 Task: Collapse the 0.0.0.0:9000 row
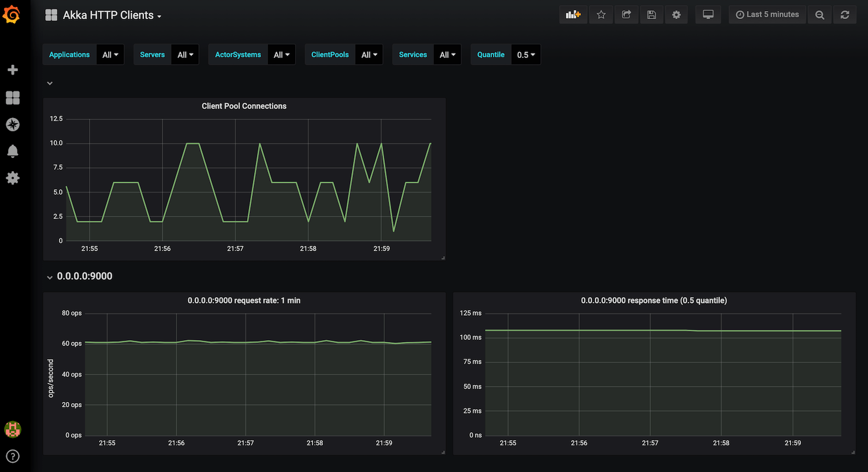click(x=50, y=276)
